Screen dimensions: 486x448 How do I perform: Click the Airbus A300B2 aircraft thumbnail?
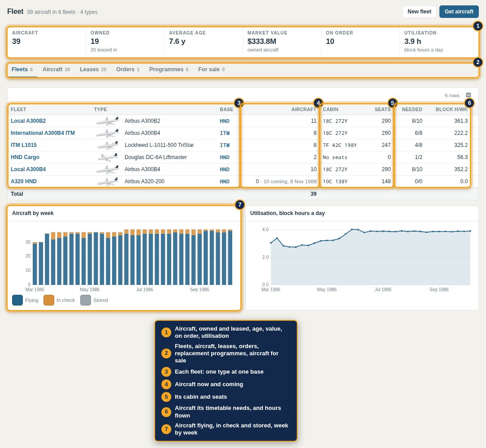[107, 121]
